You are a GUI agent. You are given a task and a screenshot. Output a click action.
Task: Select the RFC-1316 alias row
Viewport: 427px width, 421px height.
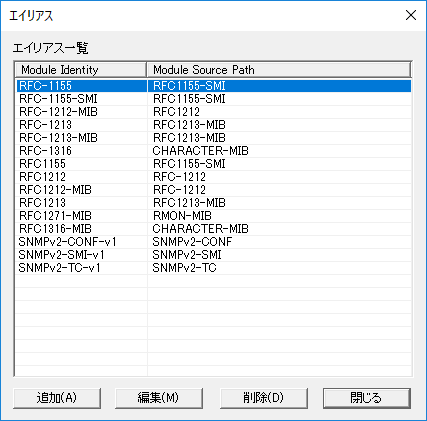point(213,151)
